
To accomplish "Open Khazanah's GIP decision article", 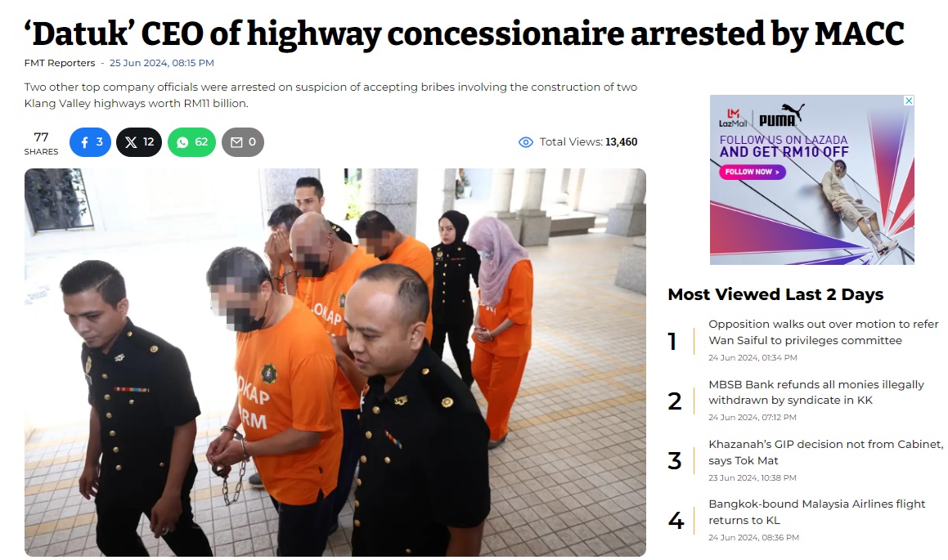I will point(826,452).
